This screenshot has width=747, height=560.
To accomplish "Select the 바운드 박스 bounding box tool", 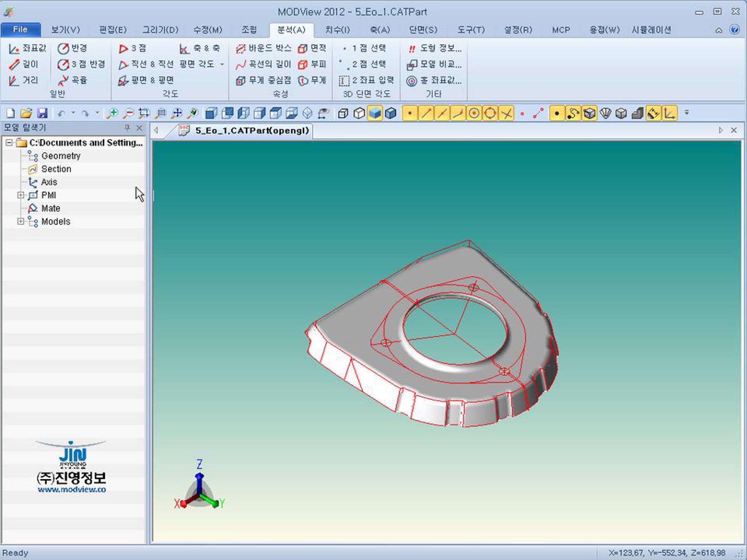I will click(263, 48).
